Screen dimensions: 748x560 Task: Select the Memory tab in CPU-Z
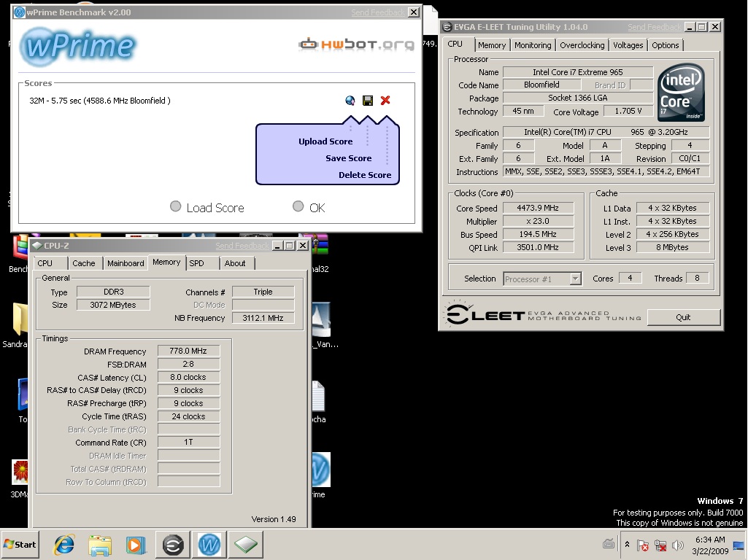click(x=166, y=262)
